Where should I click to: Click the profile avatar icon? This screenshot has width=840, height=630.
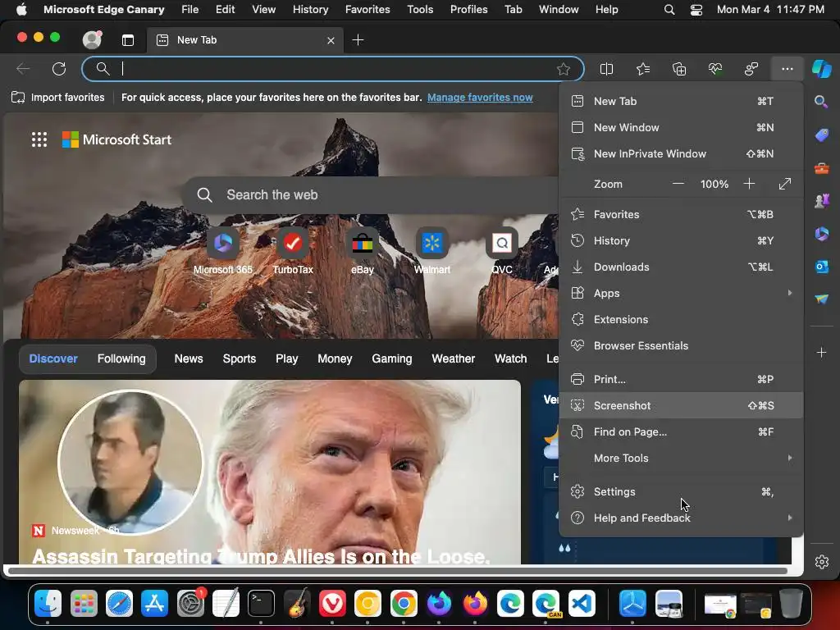pos(92,39)
